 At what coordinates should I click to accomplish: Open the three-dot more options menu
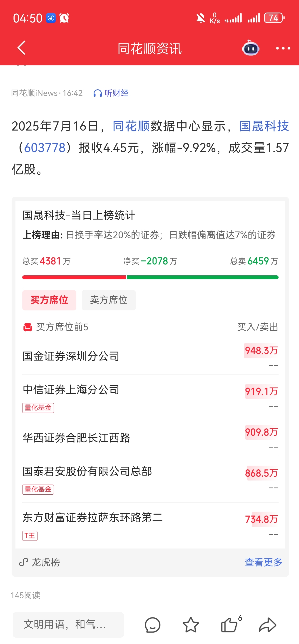pyautogui.click(x=283, y=48)
